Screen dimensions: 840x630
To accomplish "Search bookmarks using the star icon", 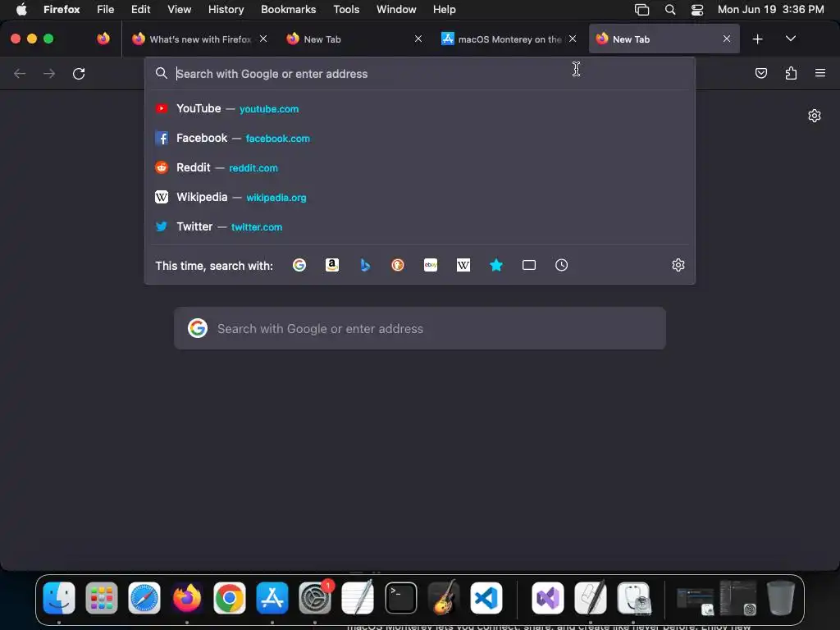I will [x=496, y=265].
